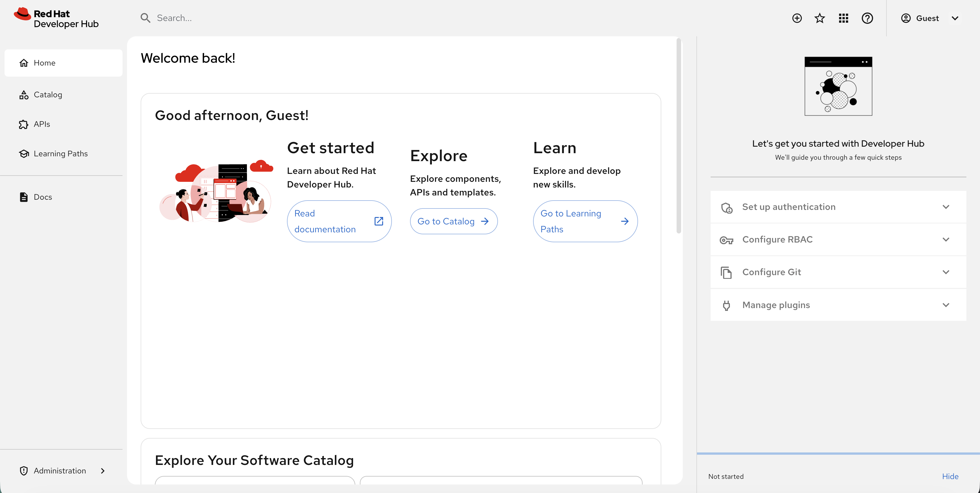The height and width of the screenshot is (493, 980).
Task: Select APIs in the left navigation
Action: (x=41, y=124)
